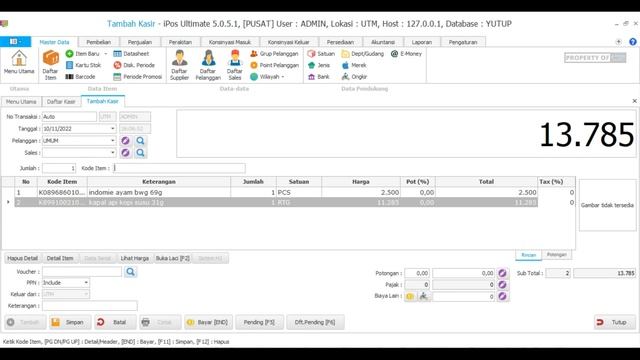Open Daftar Supplier
Image resolution: width=640 pixels, height=360 pixels.
179,65
